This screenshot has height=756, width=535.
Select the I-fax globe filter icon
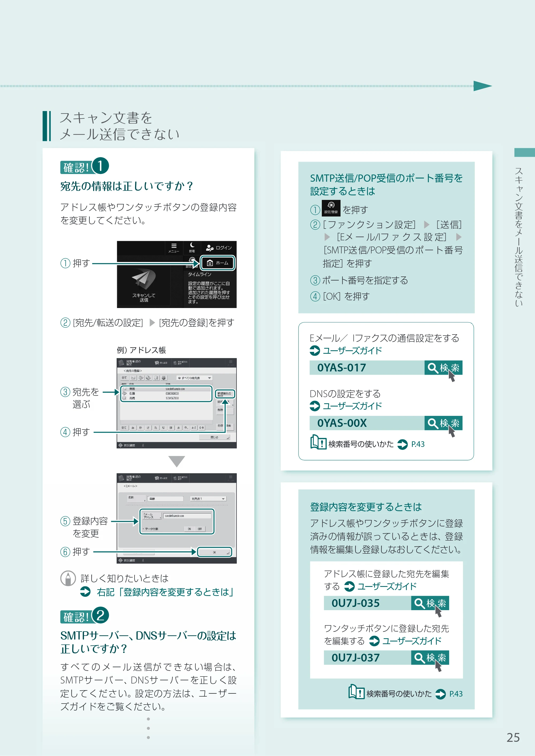[148, 378]
